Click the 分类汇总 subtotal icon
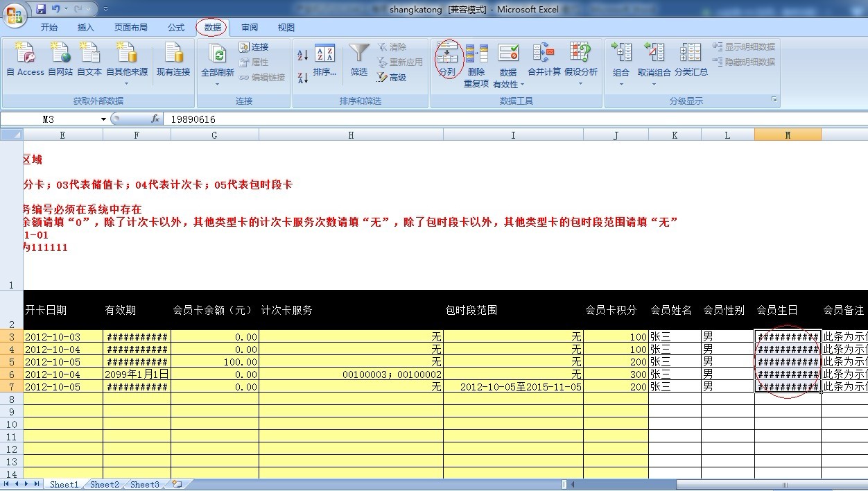 691,54
